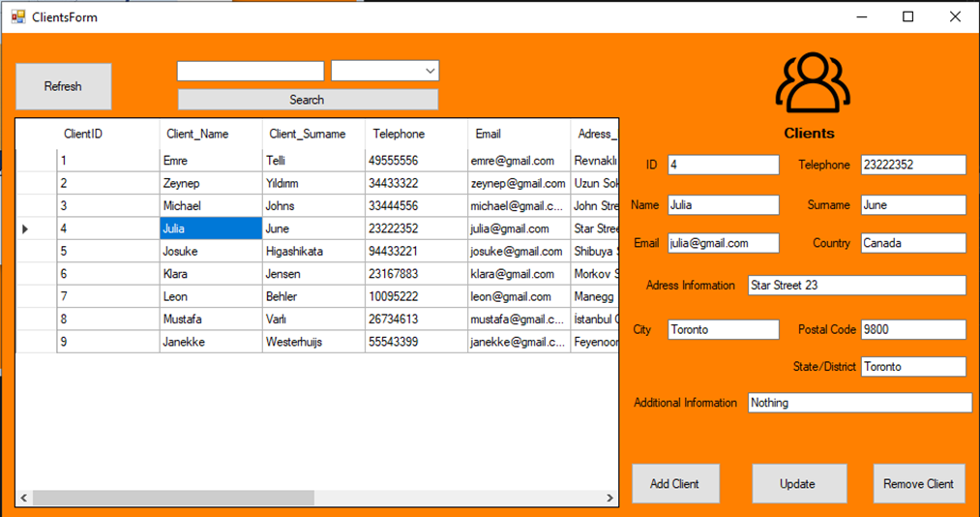Click the ClientsForm title bar app icon
This screenshot has width=980, height=517.
18,16
